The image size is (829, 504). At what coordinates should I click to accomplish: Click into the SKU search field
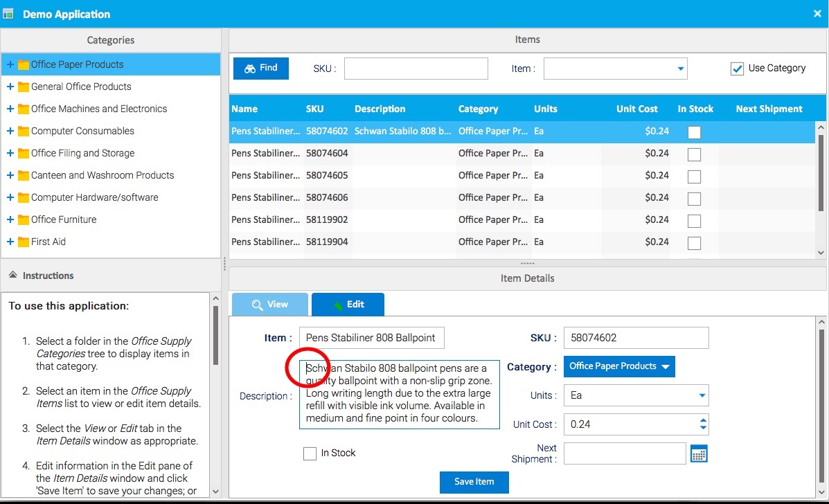coord(416,69)
